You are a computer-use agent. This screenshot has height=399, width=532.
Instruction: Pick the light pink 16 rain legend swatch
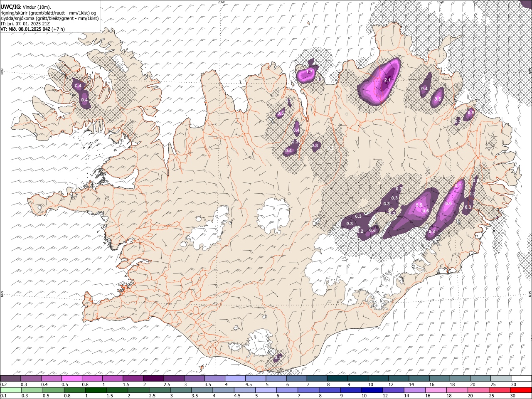click(436, 390)
